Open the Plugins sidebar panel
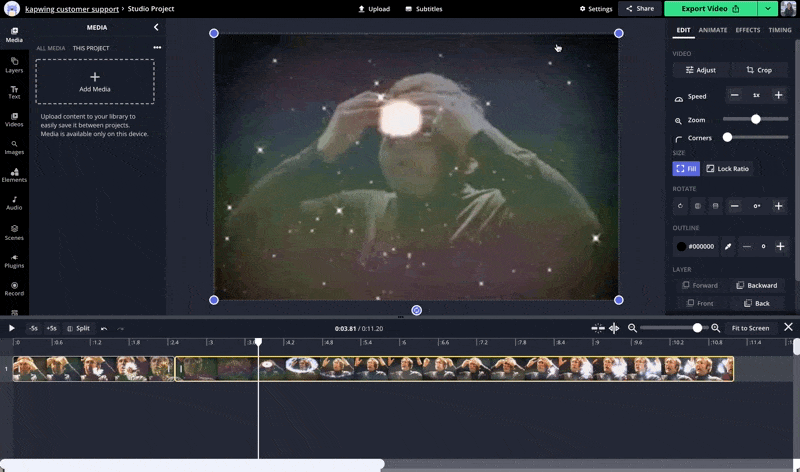Screen dimensions: 800x472 [x=14, y=261]
